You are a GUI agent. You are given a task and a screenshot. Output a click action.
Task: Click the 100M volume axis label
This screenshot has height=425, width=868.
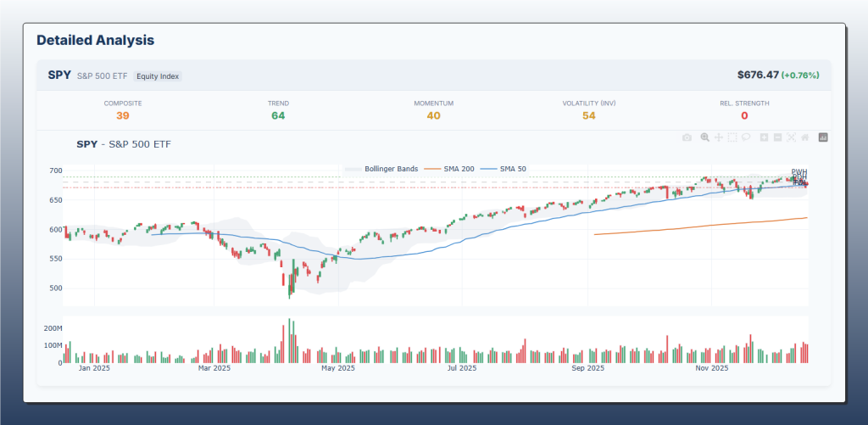(x=52, y=346)
